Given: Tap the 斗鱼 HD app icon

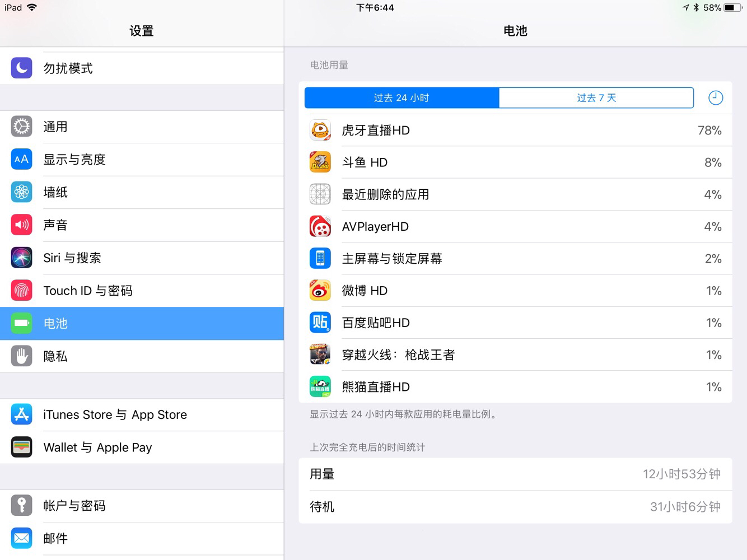Looking at the screenshot, I should point(320,162).
